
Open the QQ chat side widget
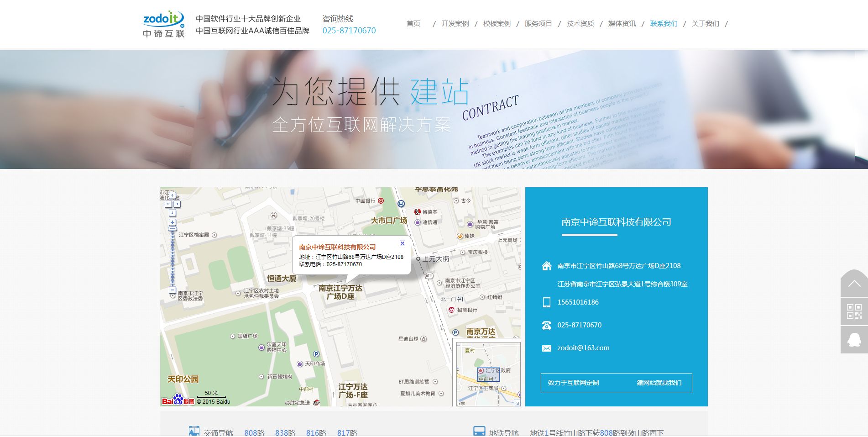(854, 340)
